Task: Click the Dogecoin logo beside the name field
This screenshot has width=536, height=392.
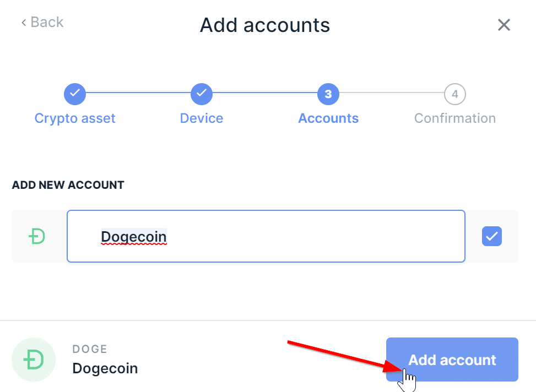Action: pyautogui.click(x=37, y=237)
